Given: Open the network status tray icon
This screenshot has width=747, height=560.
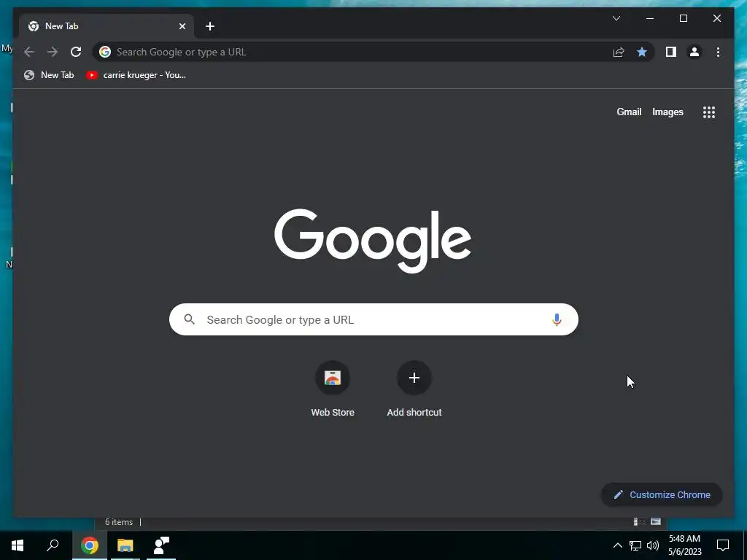Looking at the screenshot, I should 635,545.
